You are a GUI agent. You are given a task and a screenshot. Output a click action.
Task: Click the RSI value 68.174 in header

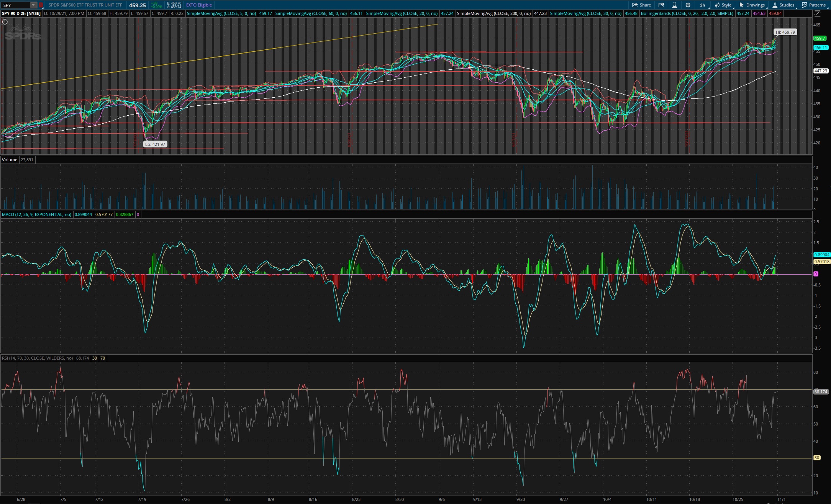[82, 358]
